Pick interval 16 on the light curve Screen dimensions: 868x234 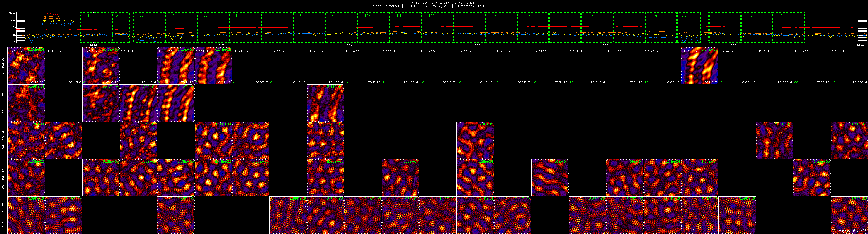tap(565, 28)
